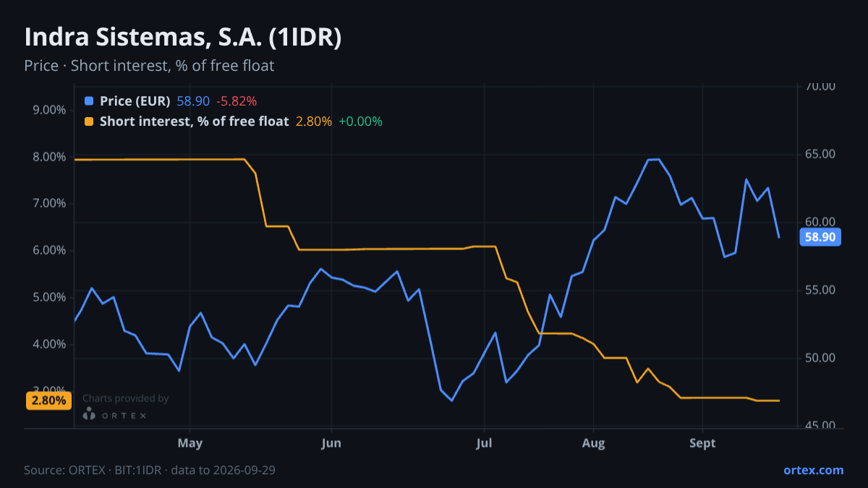Click the 7.00% left axis label
The image size is (868, 488).
(51, 204)
